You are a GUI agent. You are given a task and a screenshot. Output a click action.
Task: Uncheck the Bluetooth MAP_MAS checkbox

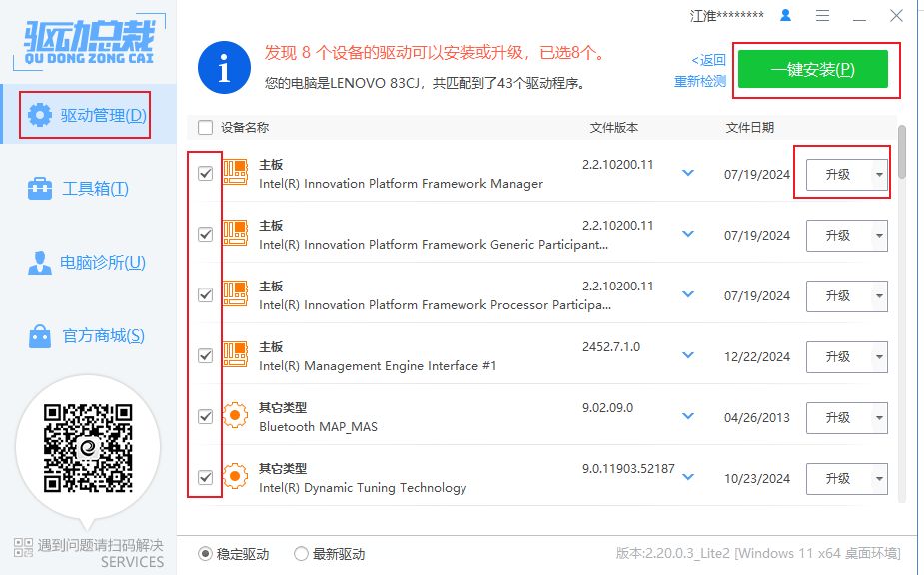[206, 416]
